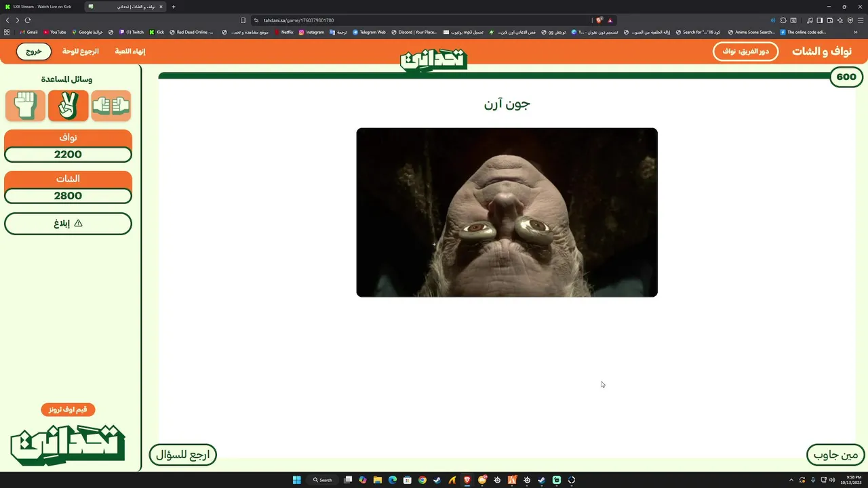Click the answer image thumbnail
868x488 pixels.
pos(507,212)
